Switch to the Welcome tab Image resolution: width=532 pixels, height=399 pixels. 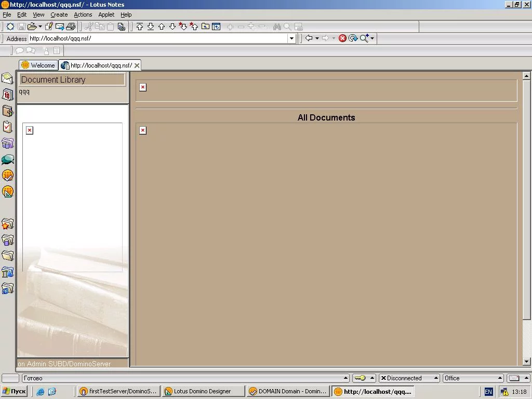(x=38, y=65)
